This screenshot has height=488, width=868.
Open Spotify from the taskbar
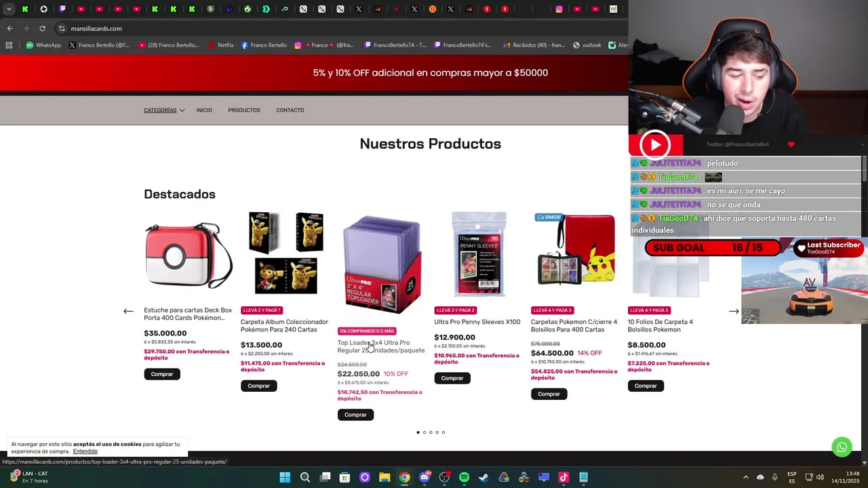tap(464, 477)
